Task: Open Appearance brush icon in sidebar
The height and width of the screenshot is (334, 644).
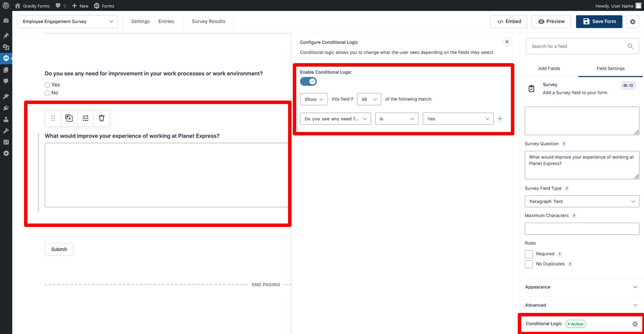Action: [x=6, y=96]
